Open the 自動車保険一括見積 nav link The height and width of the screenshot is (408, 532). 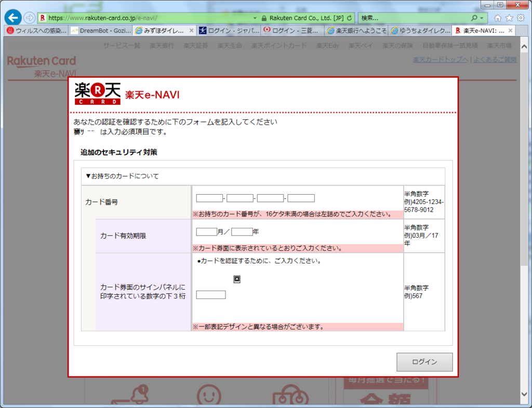450,45
